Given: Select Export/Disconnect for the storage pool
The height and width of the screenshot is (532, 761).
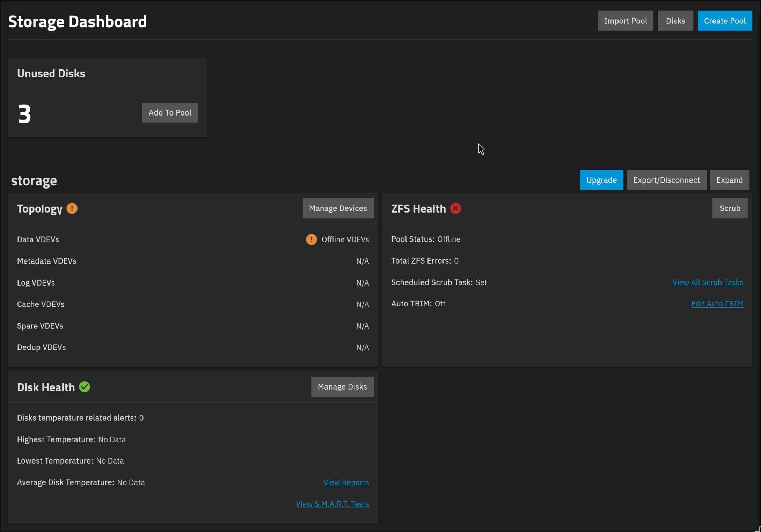Looking at the screenshot, I should pyautogui.click(x=666, y=180).
